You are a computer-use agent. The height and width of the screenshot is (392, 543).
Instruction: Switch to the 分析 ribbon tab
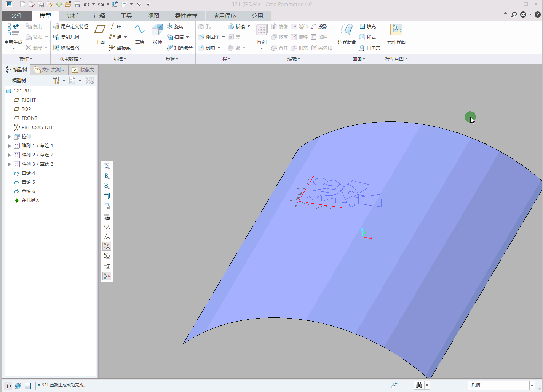click(x=72, y=16)
